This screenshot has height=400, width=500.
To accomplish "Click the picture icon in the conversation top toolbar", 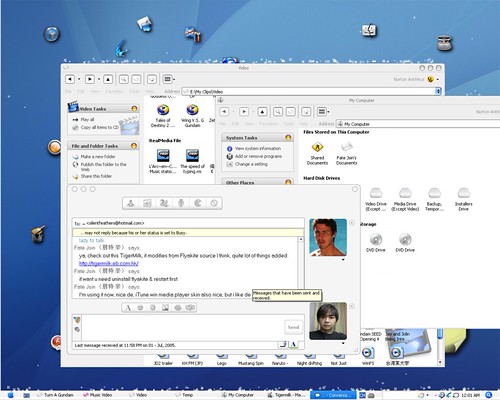I will [147, 203].
